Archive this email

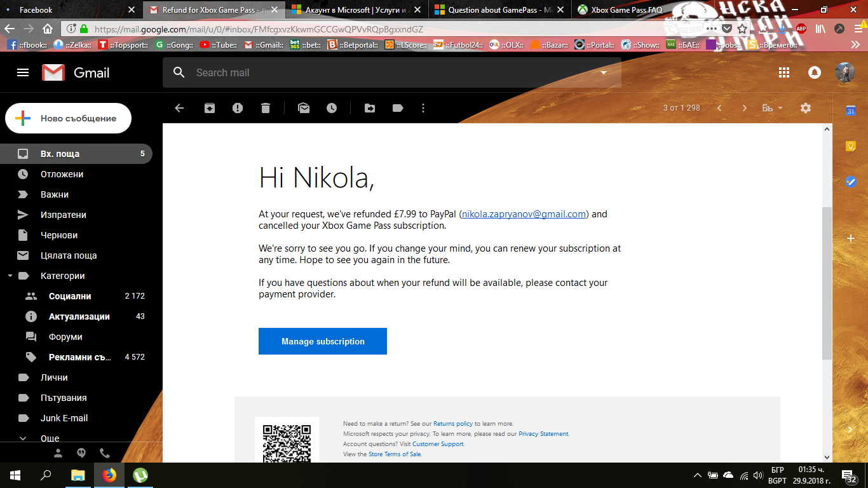[210, 108]
